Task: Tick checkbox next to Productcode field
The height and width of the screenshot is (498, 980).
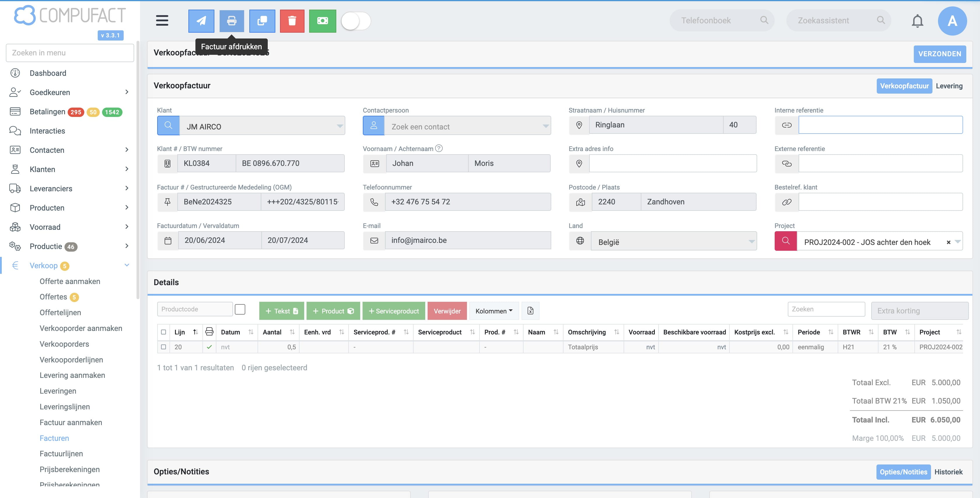Action: pyautogui.click(x=240, y=309)
